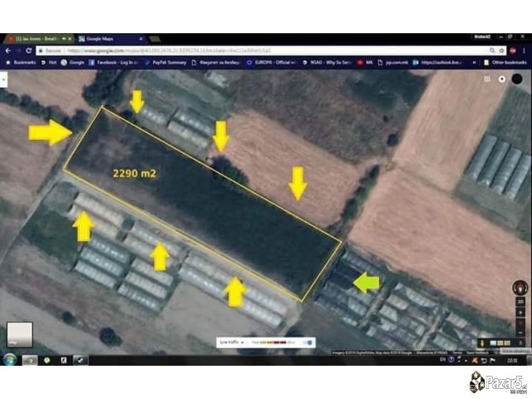532x399 pixels.
Task: Expand Other bookmarks folder
Action: coord(507,62)
